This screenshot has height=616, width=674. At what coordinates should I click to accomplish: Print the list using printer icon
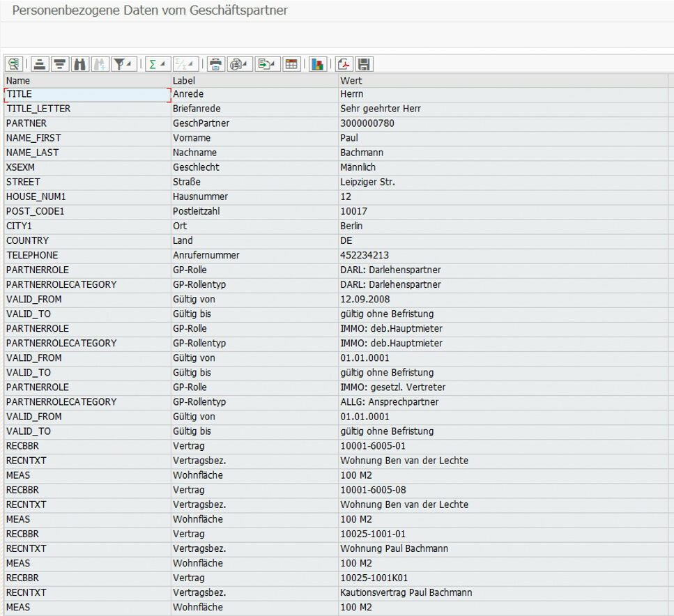tap(216, 64)
